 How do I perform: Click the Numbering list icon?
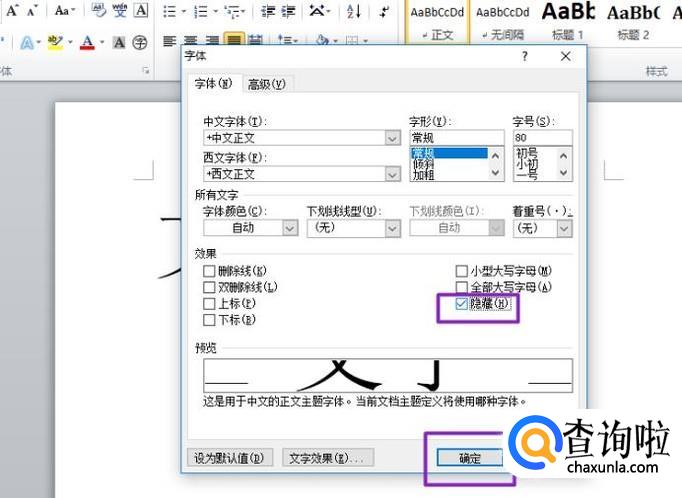pos(200,11)
